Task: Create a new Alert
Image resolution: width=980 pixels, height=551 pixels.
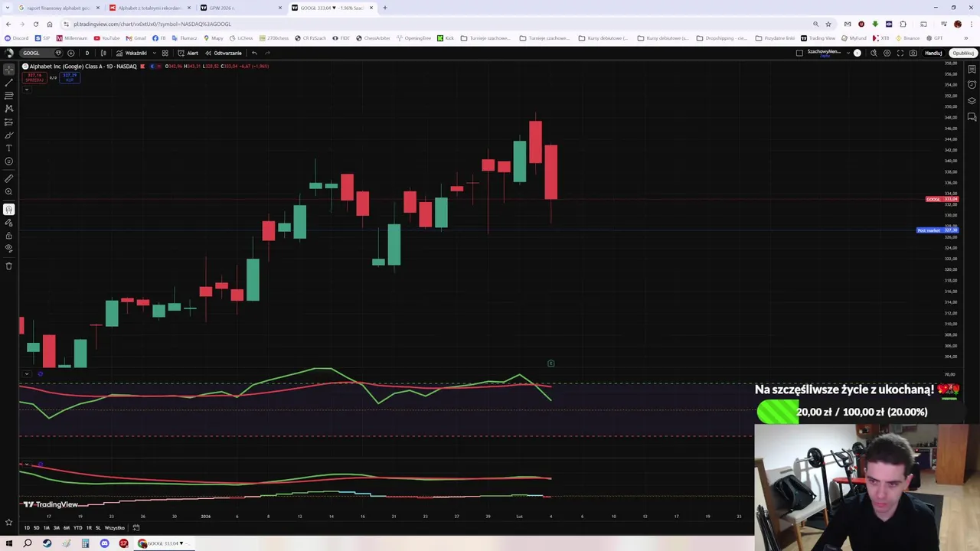Action: tap(188, 53)
